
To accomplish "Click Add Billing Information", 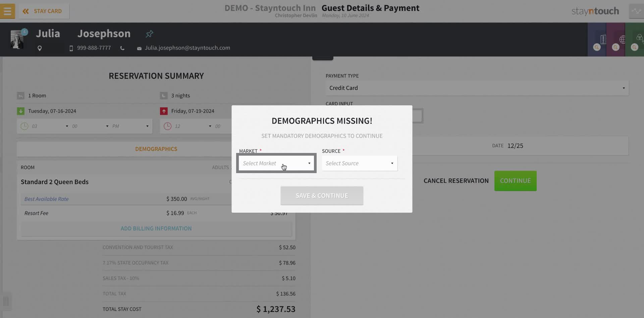I will pyautogui.click(x=156, y=228).
